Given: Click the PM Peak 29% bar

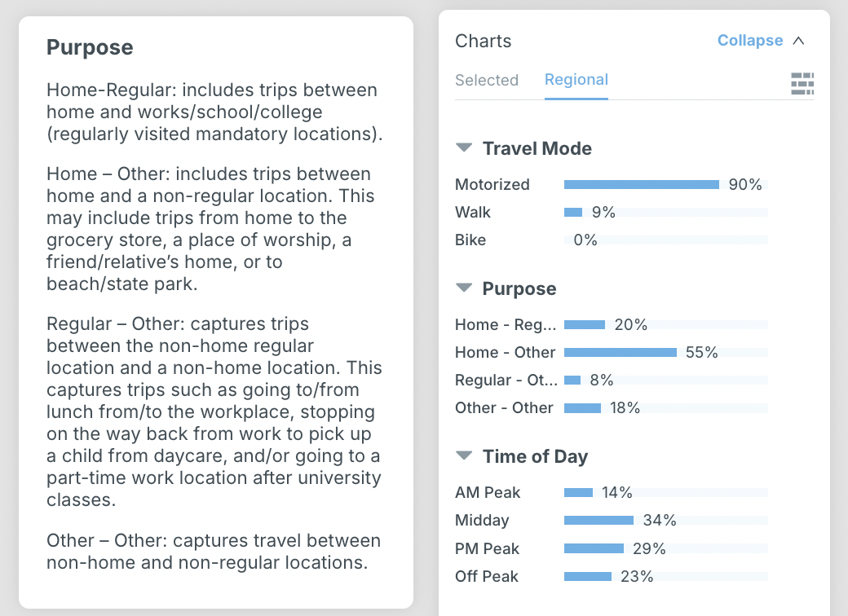Looking at the screenshot, I should click(594, 548).
